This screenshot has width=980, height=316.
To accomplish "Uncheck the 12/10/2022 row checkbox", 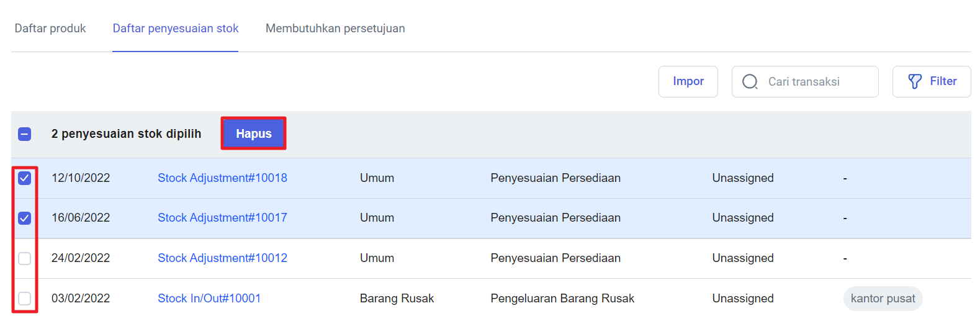I will click(25, 178).
